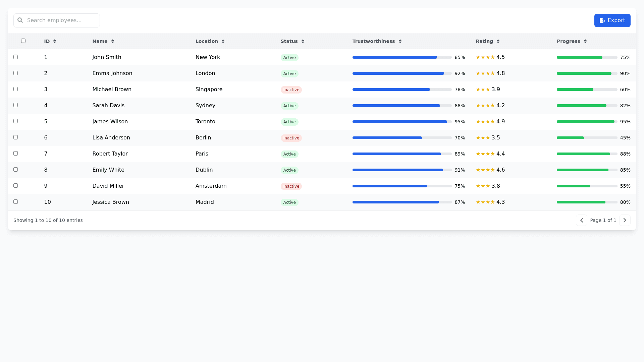This screenshot has height=362, width=644.
Task: Click the Rating column sort arrows
Action: pos(498,41)
